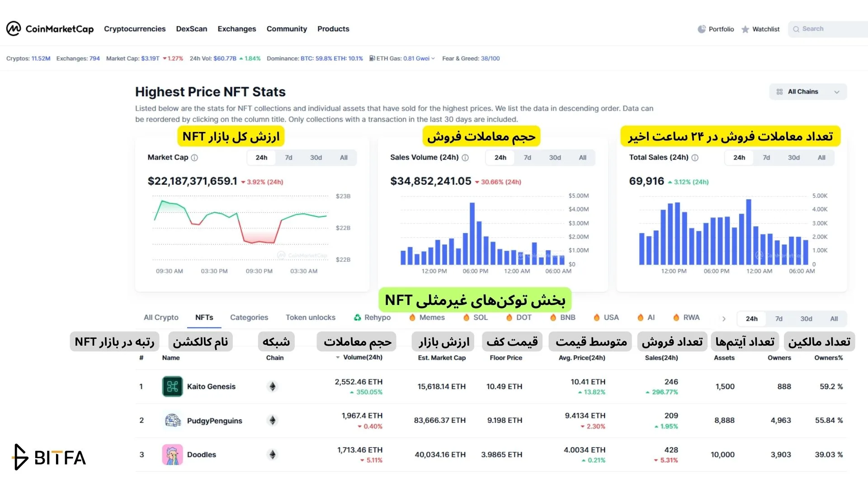Viewport: 868px width, 488px height.
Task: Click the Fear & Greed 38/100 value
Action: [490, 58]
